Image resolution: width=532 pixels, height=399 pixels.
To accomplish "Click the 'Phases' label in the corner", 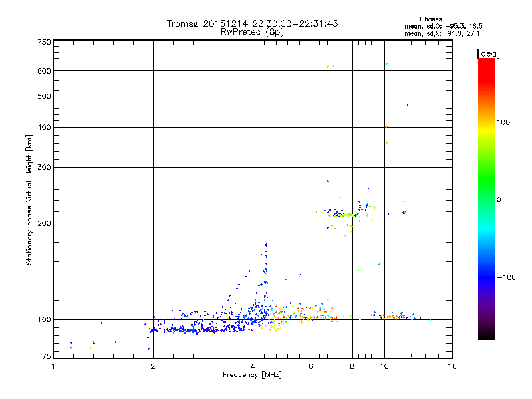I will 430,19.
